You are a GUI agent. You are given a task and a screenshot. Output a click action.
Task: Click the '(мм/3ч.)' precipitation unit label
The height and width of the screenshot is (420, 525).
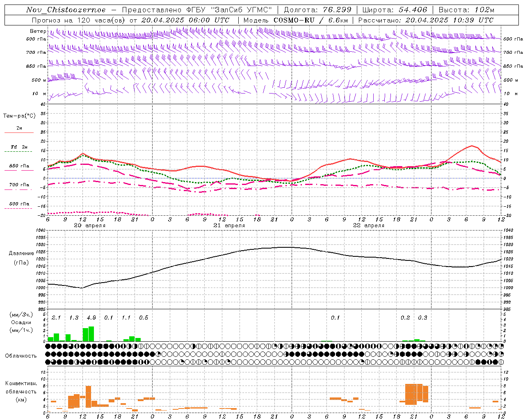(21, 315)
